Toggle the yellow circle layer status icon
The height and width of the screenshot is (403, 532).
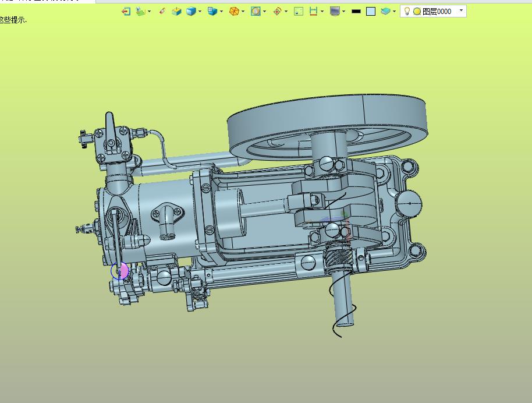[417, 12]
